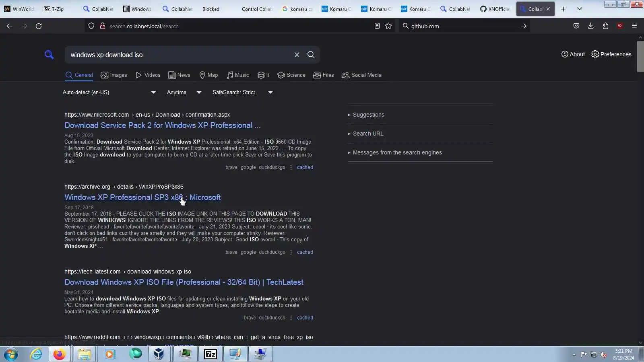Select the Science search category

tap(291, 75)
